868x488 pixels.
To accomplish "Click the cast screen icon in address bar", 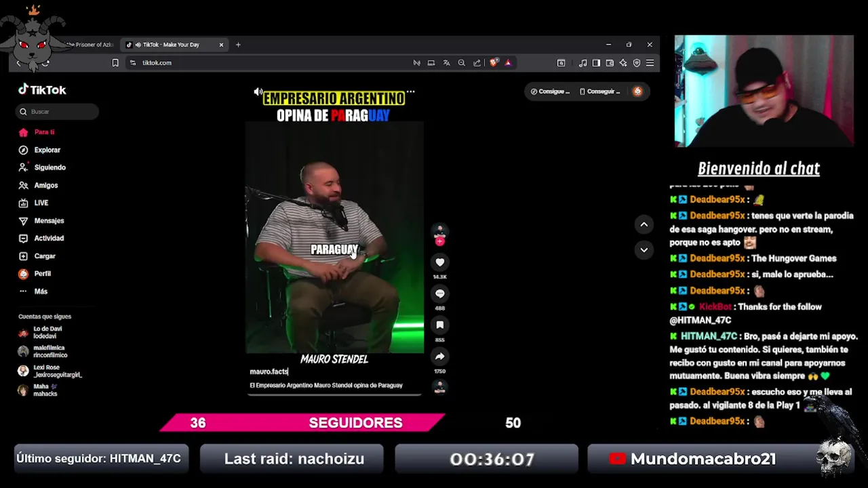I will [431, 62].
